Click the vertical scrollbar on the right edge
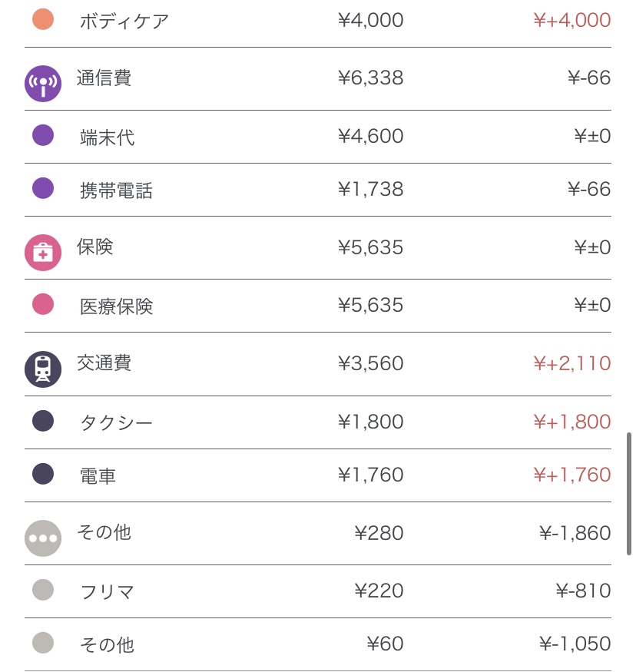 click(x=629, y=492)
